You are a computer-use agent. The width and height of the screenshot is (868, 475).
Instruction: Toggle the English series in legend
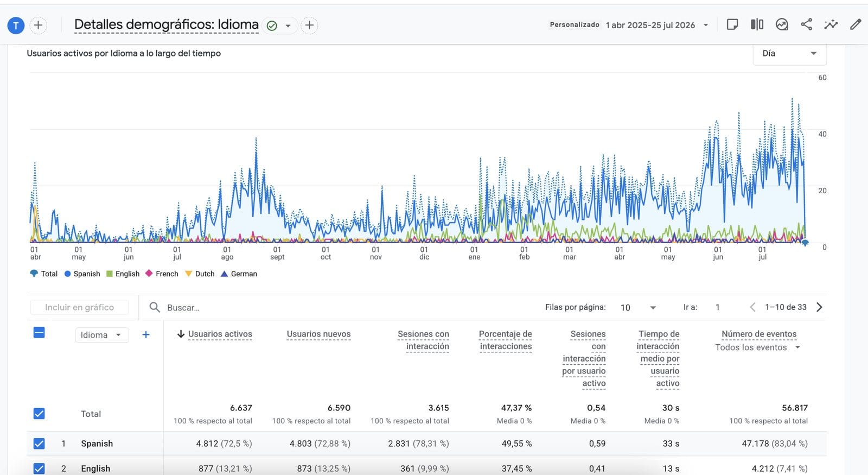coord(123,274)
